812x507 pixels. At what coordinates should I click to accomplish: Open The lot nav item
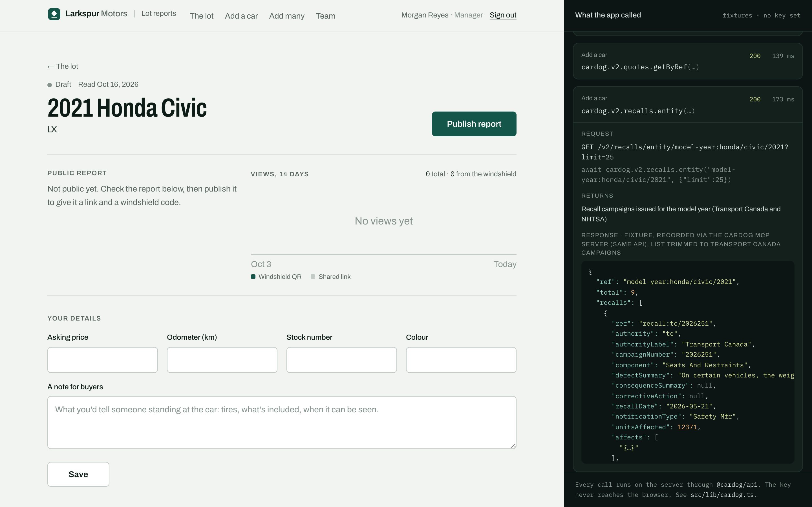[202, 16]
